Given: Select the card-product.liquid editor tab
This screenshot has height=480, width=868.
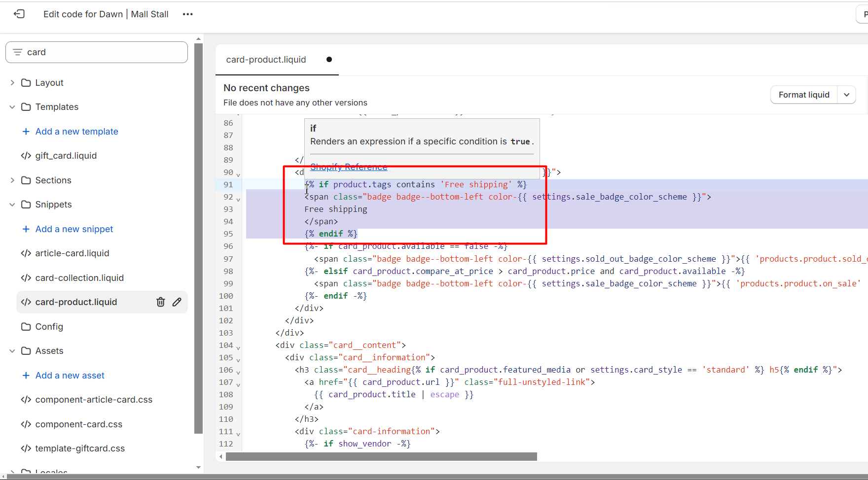Looking at the screenshot, I should pyautogui.click(x=266, y=60).
